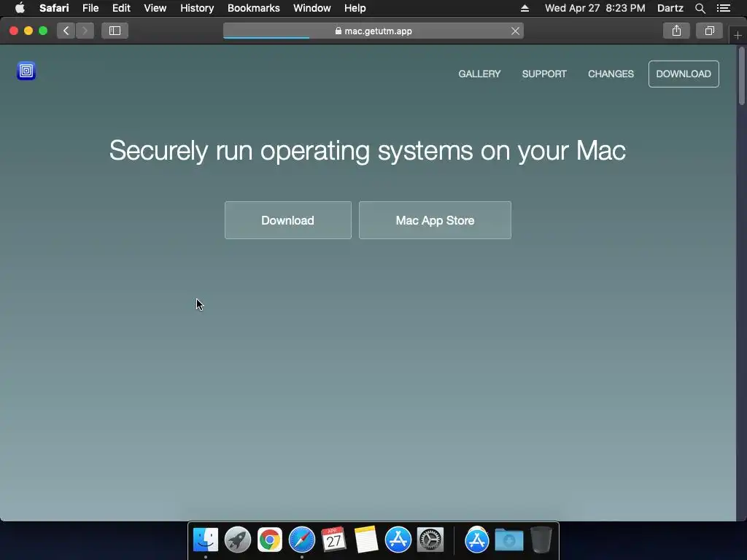Click the page vertical scrollbar
The image size is (747, 560).
pyautogui.click(x=741, y=76)
